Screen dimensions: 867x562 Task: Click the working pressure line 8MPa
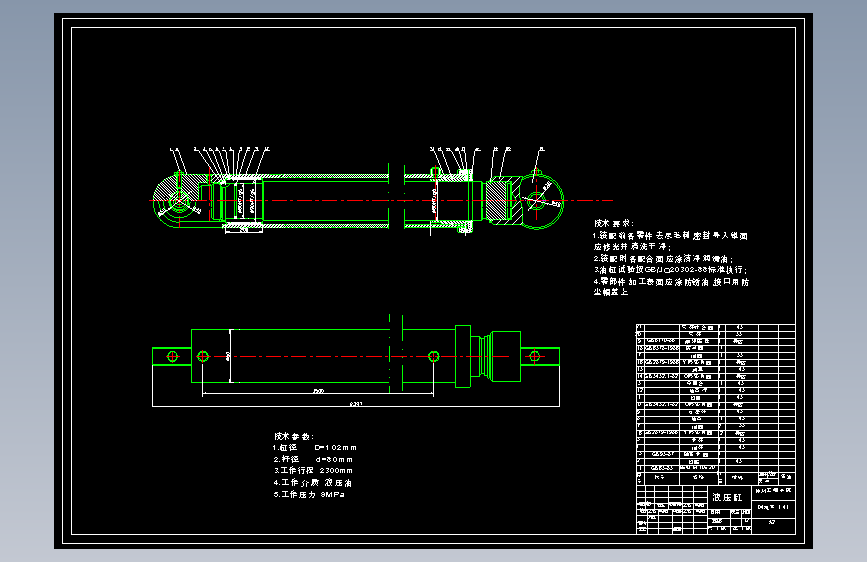point(309,495)
